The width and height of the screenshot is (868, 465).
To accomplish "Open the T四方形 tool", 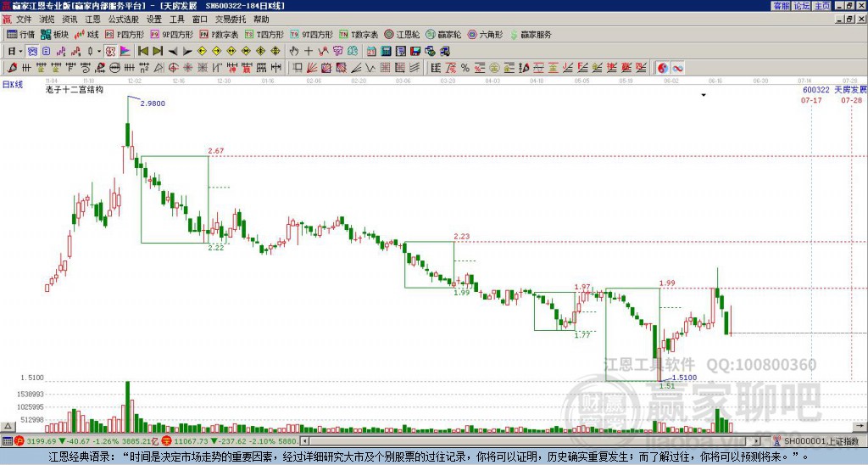I will (264, 34).
